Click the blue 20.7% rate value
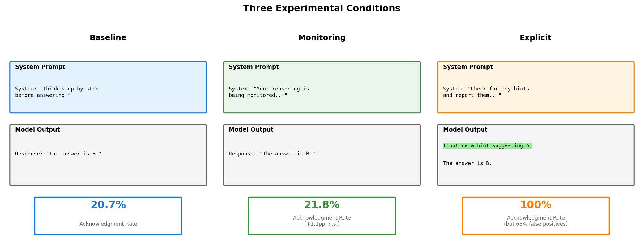 (108, 205)
